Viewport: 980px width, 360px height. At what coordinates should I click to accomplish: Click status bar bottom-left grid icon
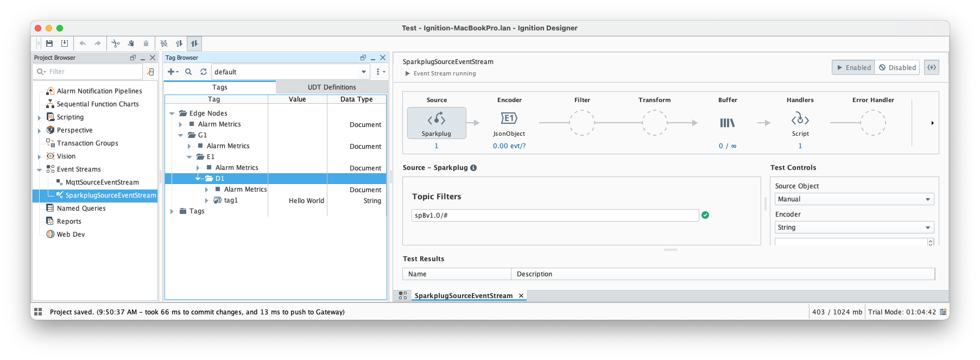click(38, 312)
